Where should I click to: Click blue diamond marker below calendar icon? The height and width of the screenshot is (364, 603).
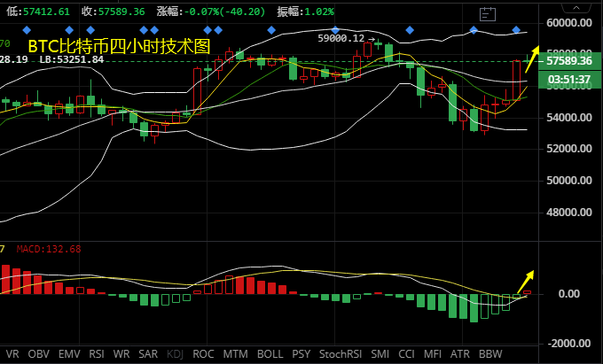474,30
